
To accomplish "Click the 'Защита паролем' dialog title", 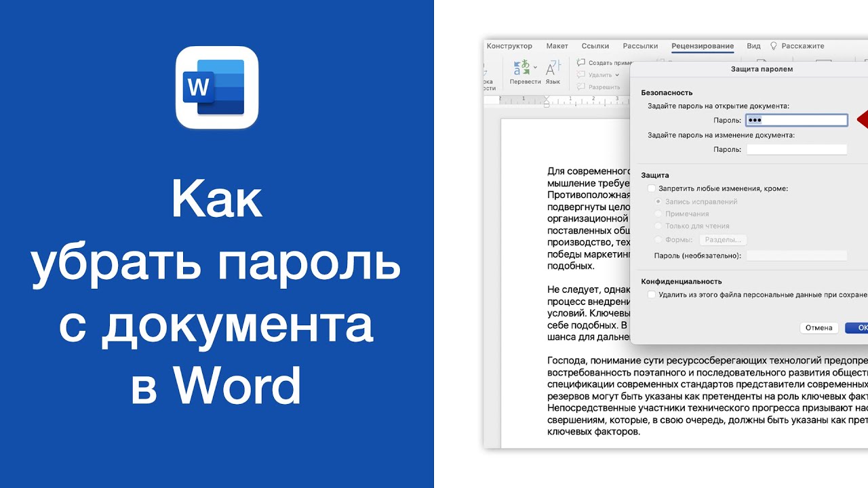I will pos(762,69).
